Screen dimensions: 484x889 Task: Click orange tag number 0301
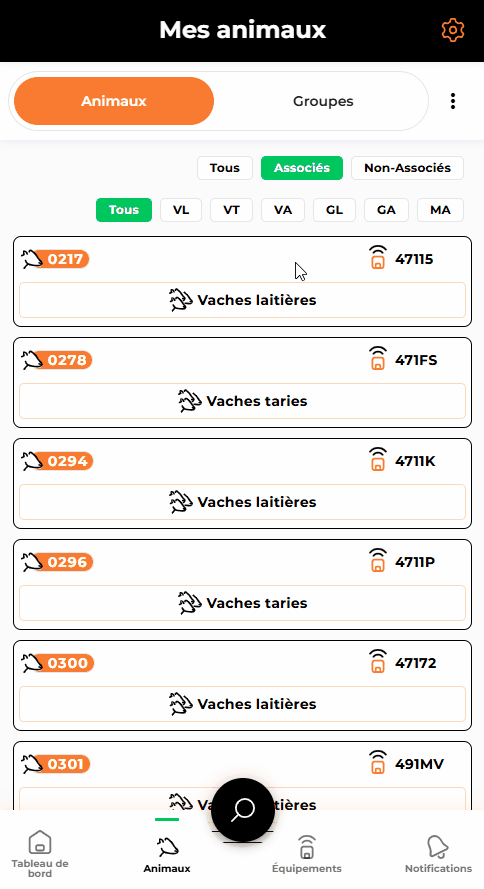point(66,764)
